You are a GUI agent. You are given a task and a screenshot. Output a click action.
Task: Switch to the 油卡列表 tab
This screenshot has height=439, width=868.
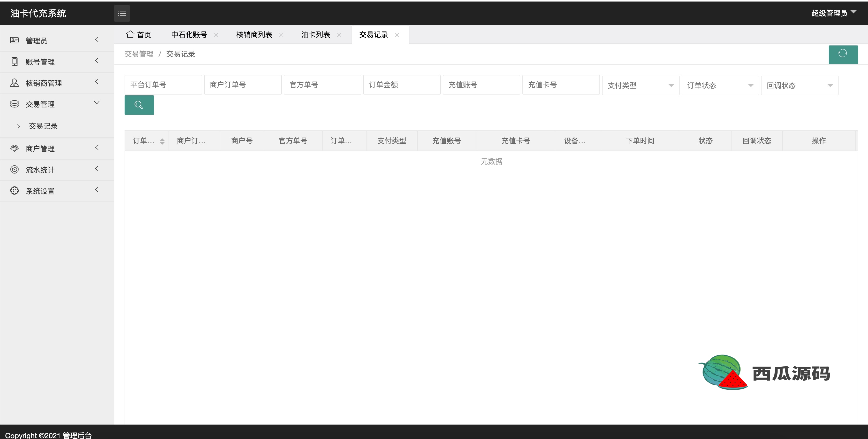click(316, 35)
